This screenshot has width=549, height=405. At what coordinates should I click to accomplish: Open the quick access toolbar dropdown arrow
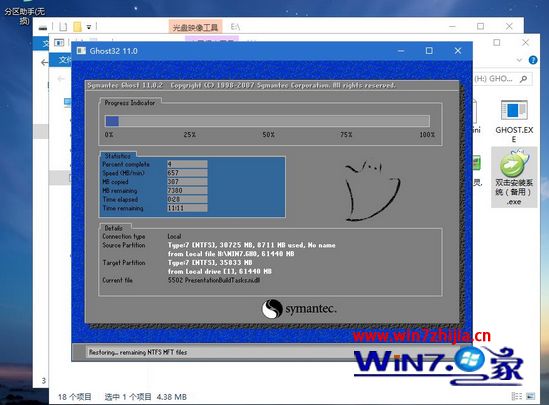click(x=89, y=27)
